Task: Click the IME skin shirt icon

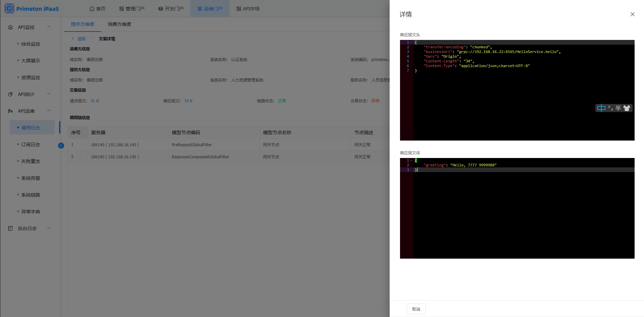Action: coord(627,108)
